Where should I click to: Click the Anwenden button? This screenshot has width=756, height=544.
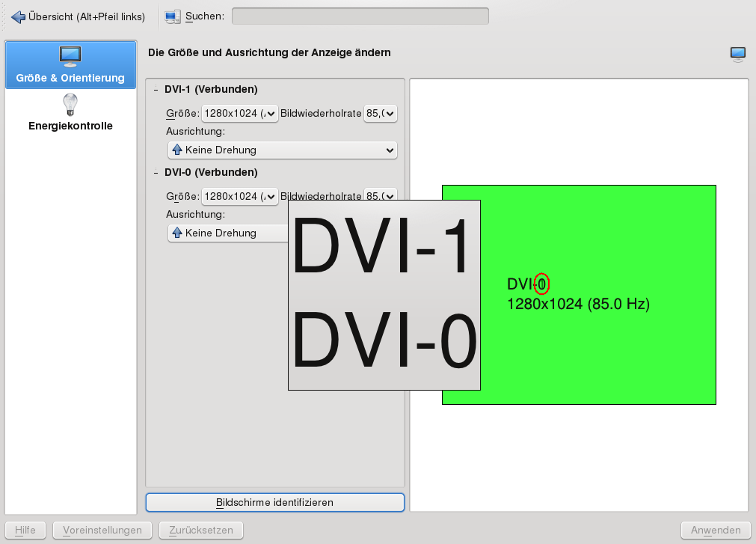coord(716,531)
